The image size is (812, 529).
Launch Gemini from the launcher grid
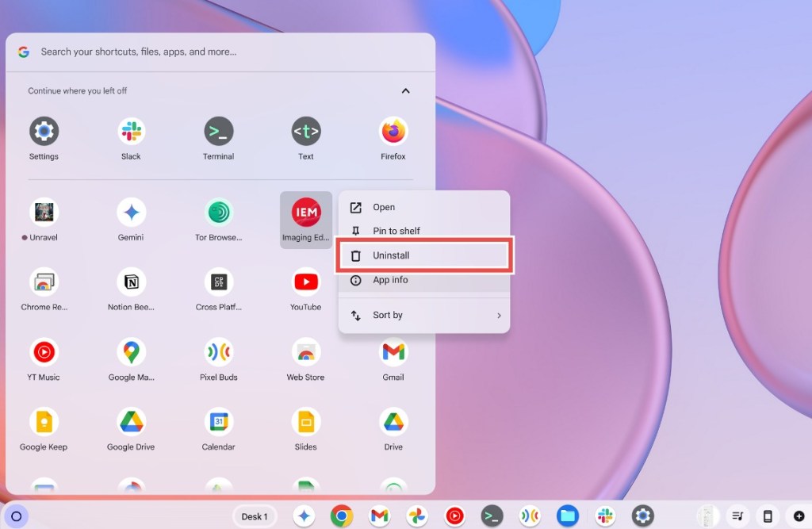coord(131,220)
